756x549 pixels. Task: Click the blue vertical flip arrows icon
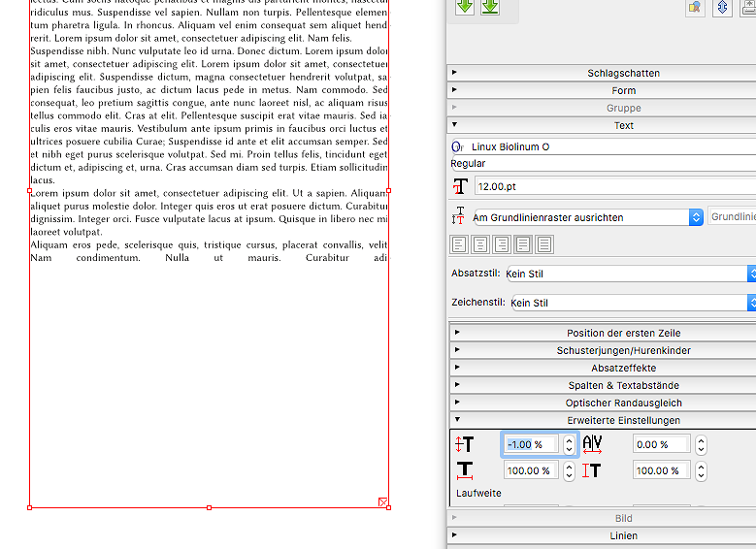(x=722, y=8)
